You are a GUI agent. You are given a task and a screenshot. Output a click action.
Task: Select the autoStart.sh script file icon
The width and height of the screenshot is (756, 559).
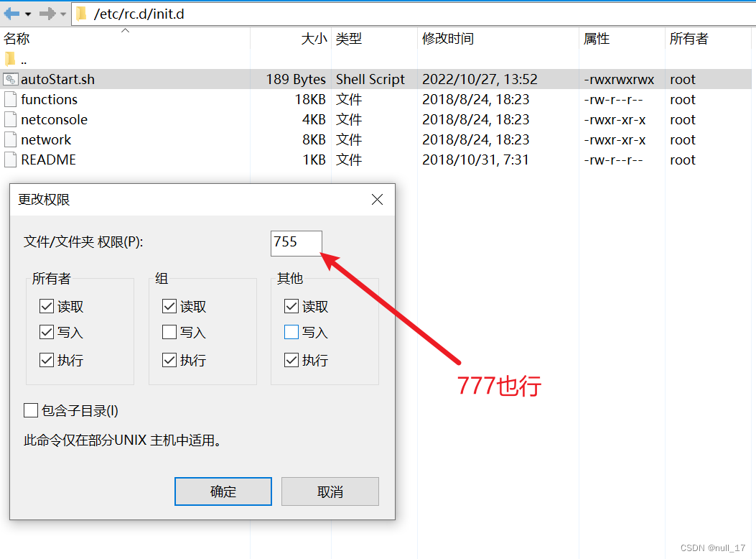coord(11,79)
